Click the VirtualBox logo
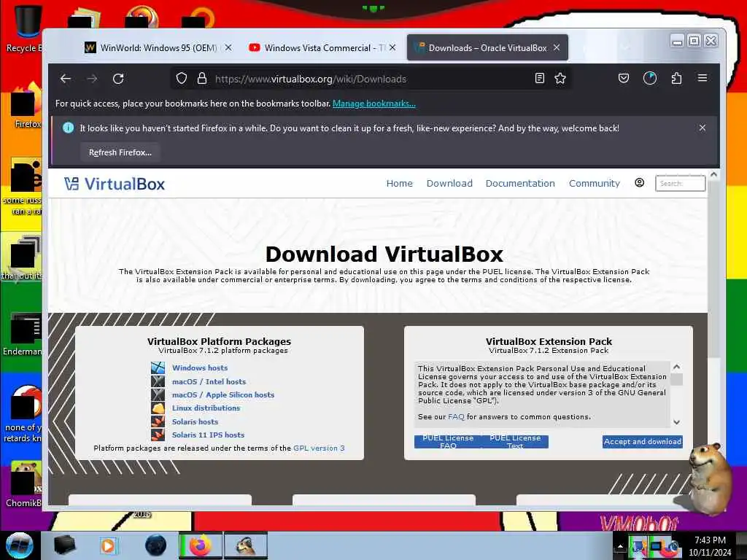Image resolution: width=747 pixels, height=560 pixels. point(115,184)
